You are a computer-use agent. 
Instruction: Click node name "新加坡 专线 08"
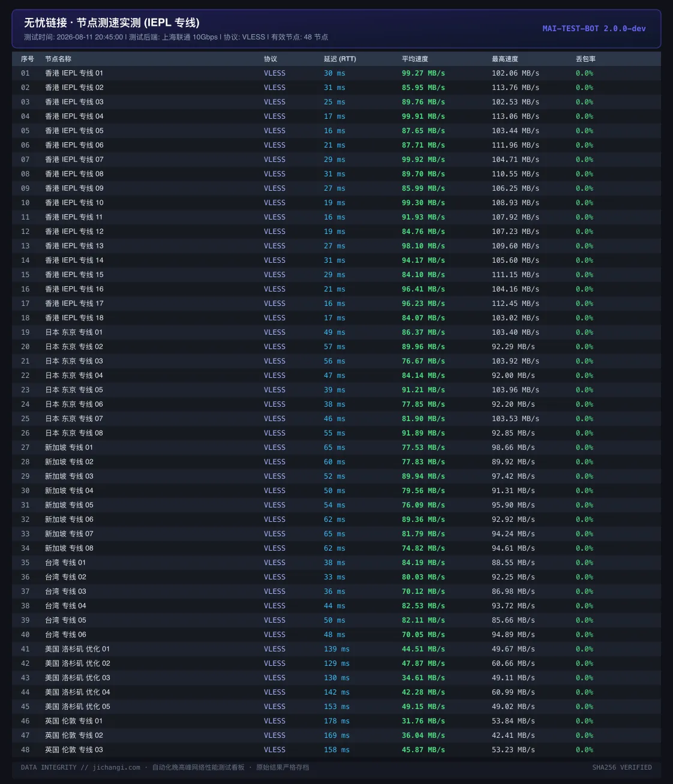click(69, 548)
